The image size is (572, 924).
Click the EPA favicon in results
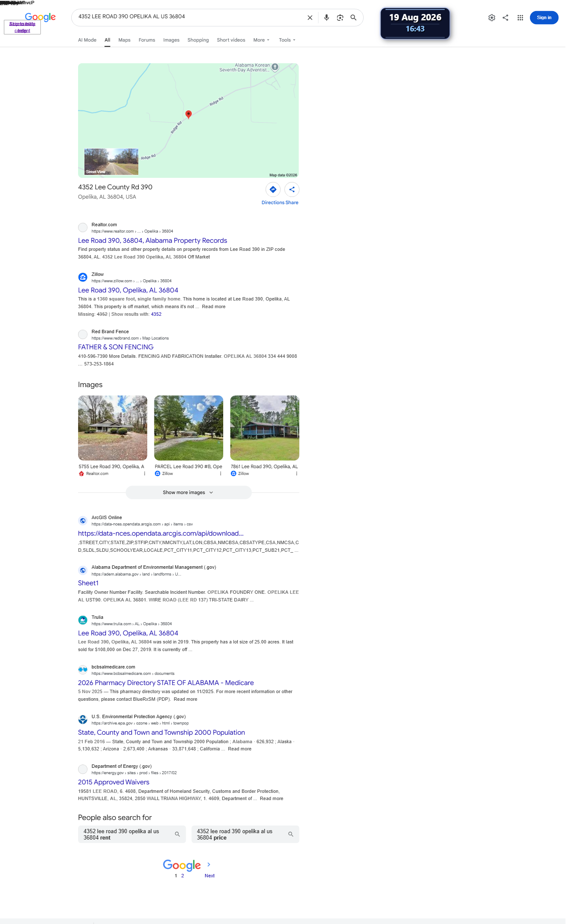pos(83,719)
